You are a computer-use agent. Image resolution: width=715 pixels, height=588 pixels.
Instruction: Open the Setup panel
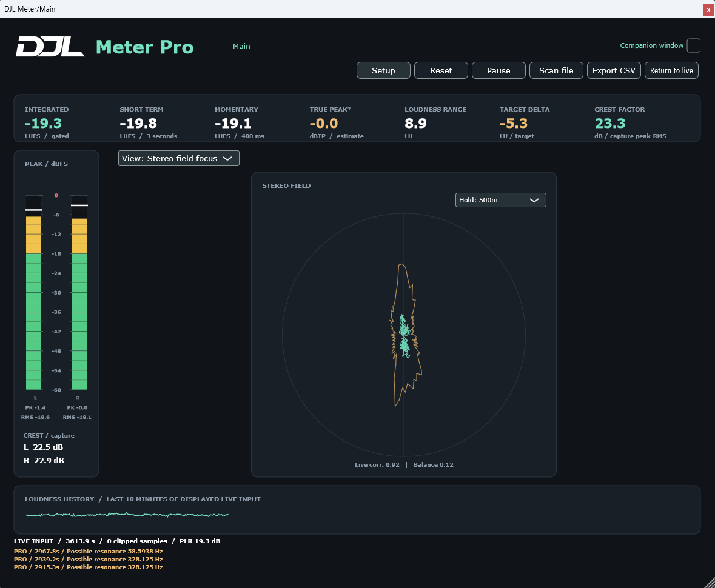(x=383, y=71)
